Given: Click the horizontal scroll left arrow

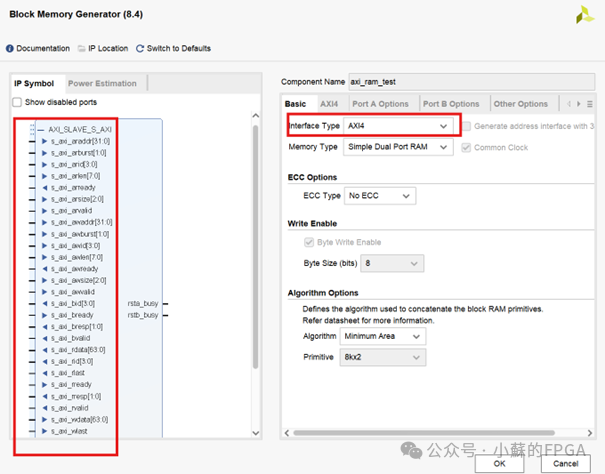Looking at the screenshot, I should tap(286, 433).
